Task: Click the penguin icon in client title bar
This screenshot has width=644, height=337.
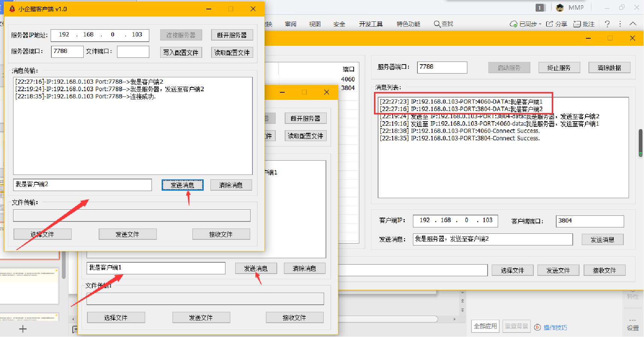Action: (x=12, y=9)
